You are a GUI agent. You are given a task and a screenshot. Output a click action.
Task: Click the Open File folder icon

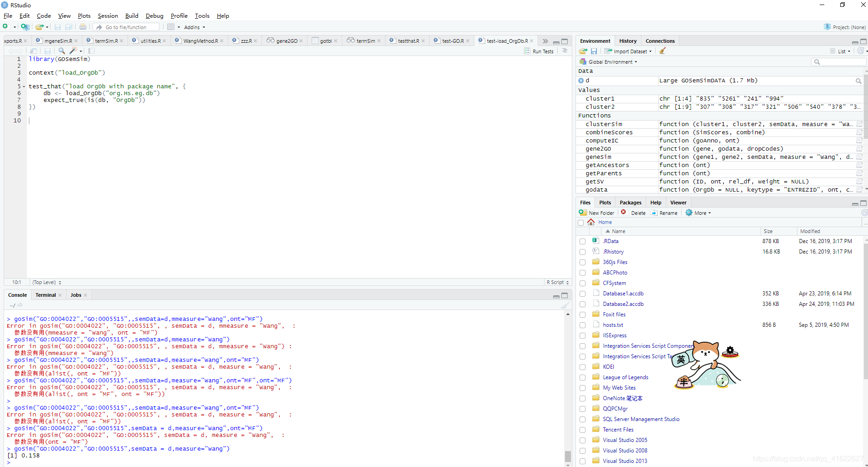[x=40, y=27]
